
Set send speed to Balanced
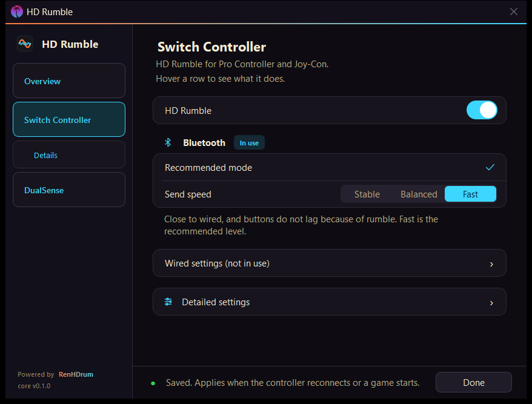(x=419, y=194)
